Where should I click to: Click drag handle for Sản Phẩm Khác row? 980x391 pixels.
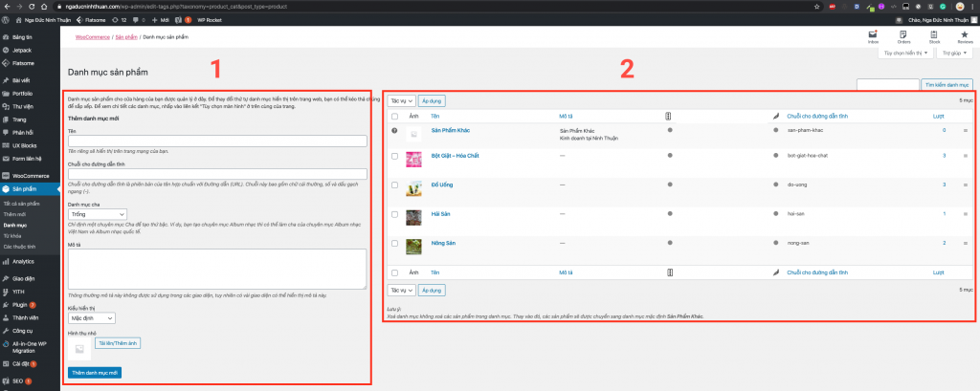(966, 131)
